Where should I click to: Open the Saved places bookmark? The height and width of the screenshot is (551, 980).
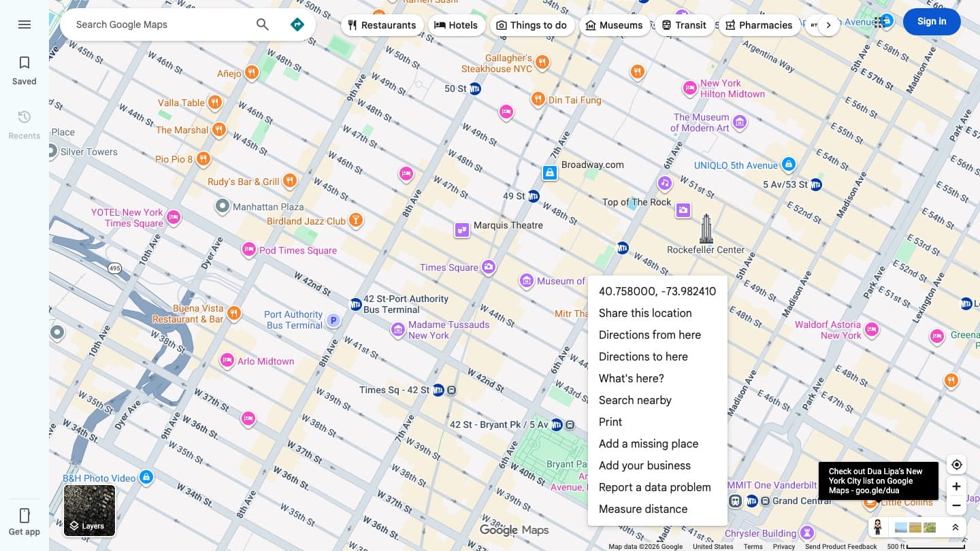click(x=24, y=63)
